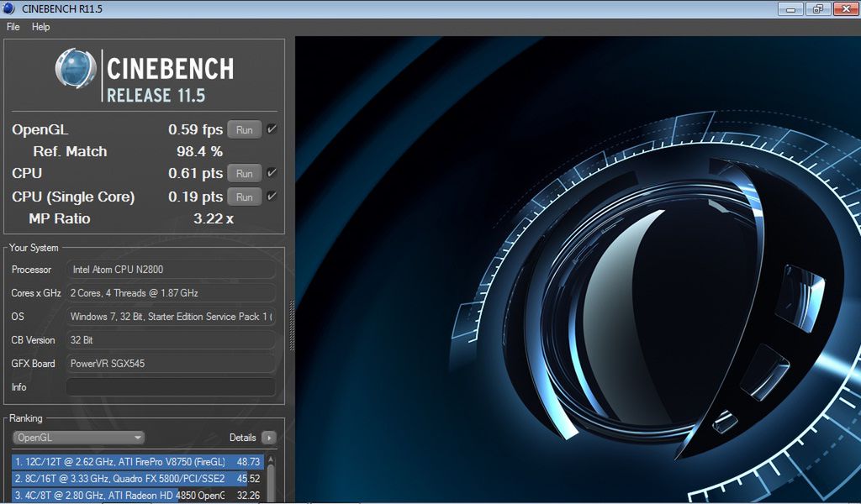Image resolution: width=861 pixels, height=504 pixels.
Task: Click the Info input field
Action: point(171,387)
